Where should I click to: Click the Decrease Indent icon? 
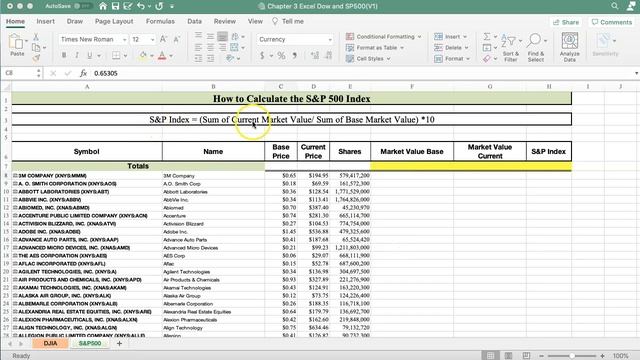click(198, 58)
